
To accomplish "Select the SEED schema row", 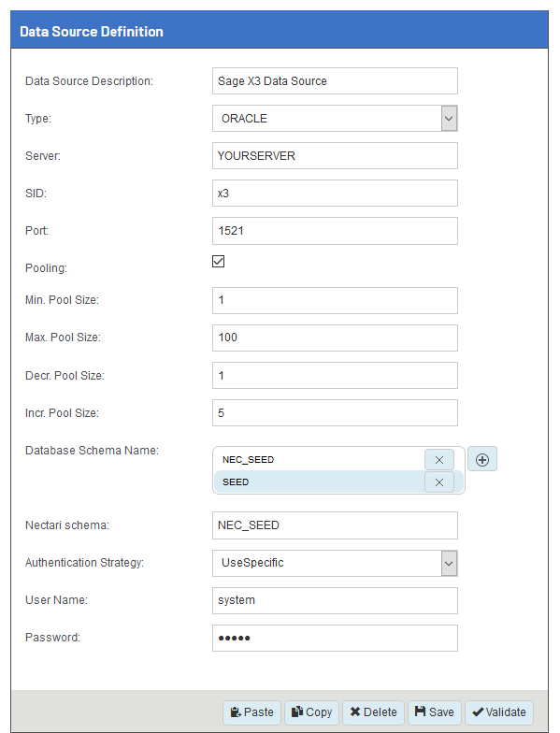I will (x=319, y=482).
